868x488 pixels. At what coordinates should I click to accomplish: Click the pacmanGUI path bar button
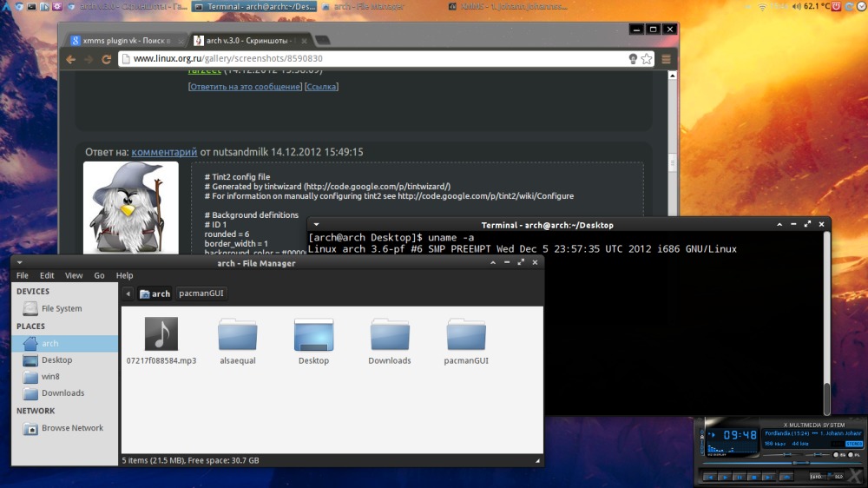tap(201, 293)
